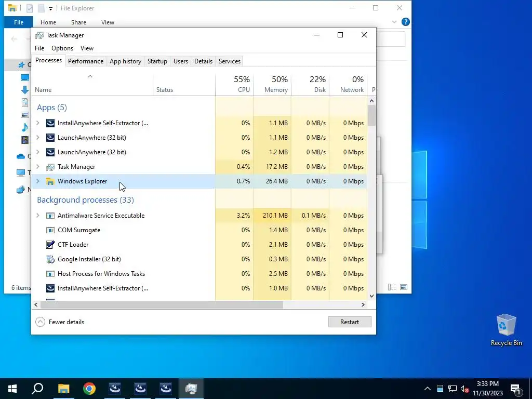The height and width of the screenshot is (399, 532).
Task: Switch File Explorer to details view icon
Action: pos(392,287)
